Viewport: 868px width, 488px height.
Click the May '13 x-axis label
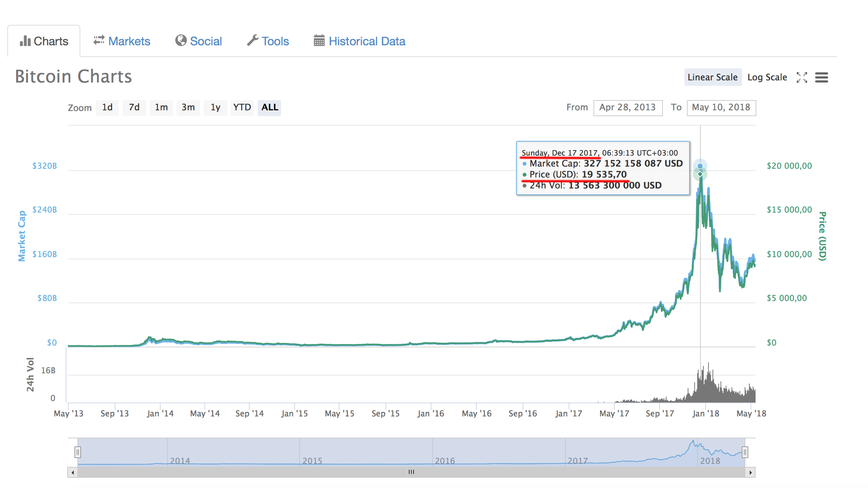[69, 413]
